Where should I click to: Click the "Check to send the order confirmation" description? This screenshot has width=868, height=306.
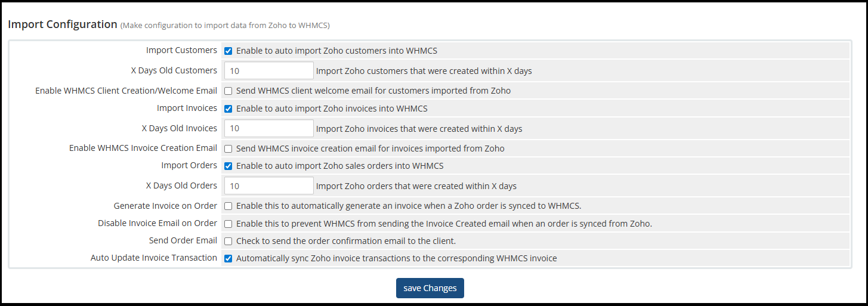click(346, 241)
